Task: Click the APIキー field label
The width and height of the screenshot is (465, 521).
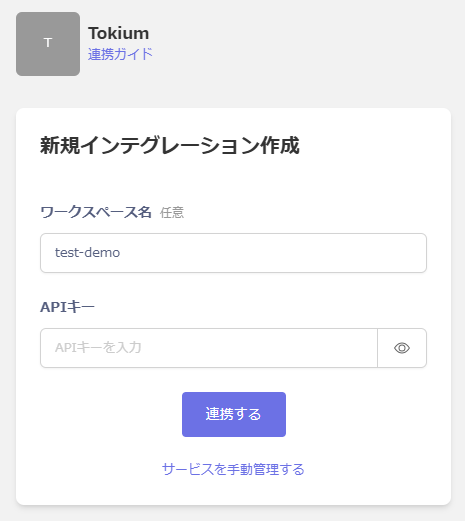Action: tap(67, 307)
